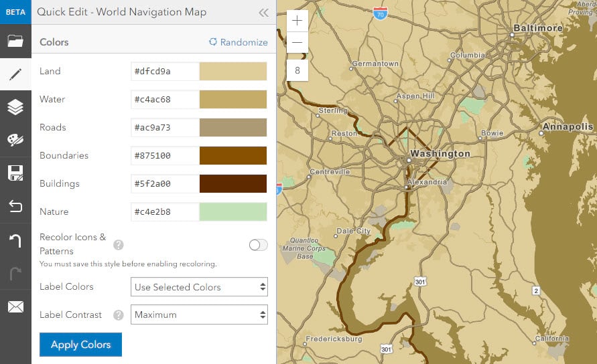Open the Label Contrast Maximum dropdown
The width and height of the screenshot is (597, 364).
click(199, 314)
